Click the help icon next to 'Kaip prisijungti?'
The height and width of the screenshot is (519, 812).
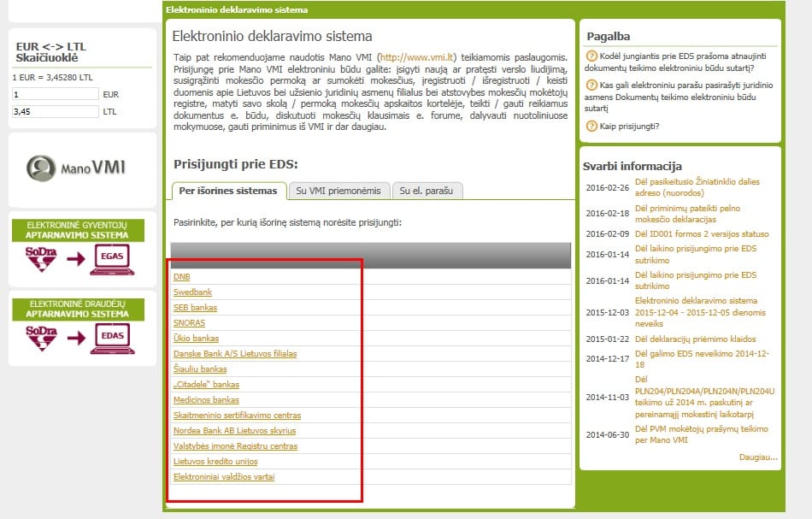(591, 126)
